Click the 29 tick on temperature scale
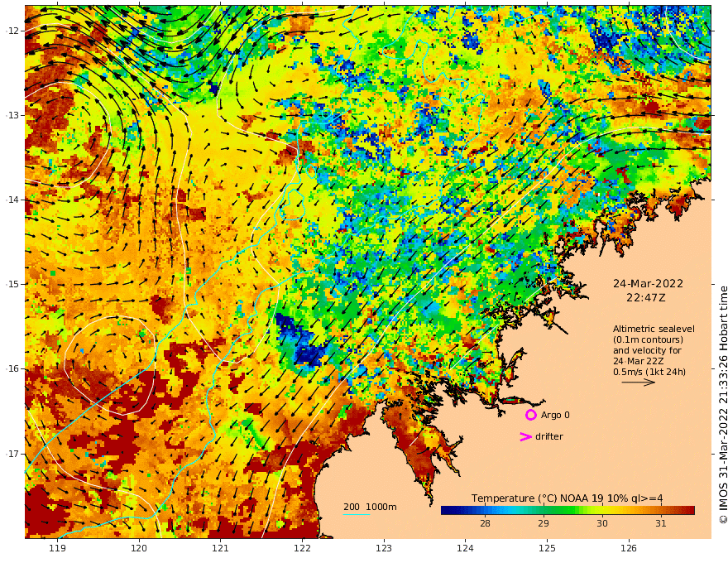 pos(544,523)
